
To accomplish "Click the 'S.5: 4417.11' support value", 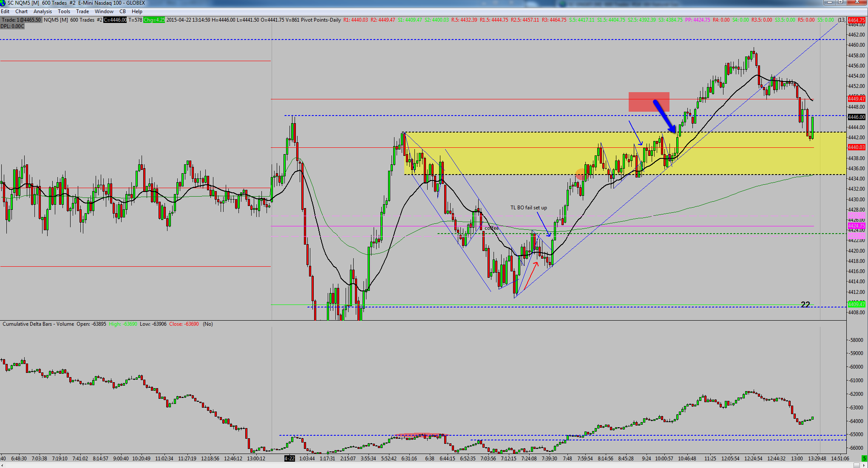I will pos(582,20).
